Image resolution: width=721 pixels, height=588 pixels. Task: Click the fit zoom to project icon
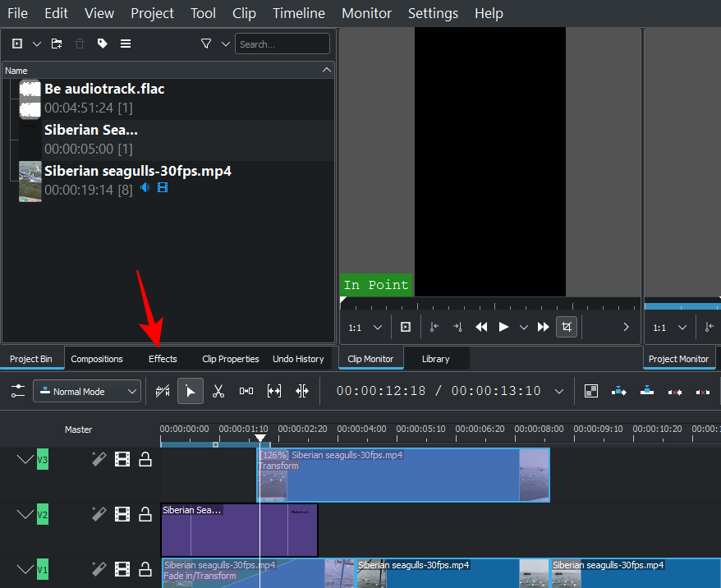point(274,391)
